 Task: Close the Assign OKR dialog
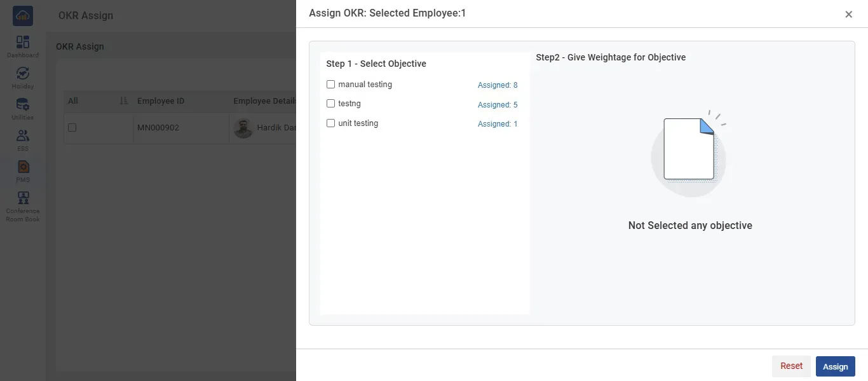click(848, 13)
